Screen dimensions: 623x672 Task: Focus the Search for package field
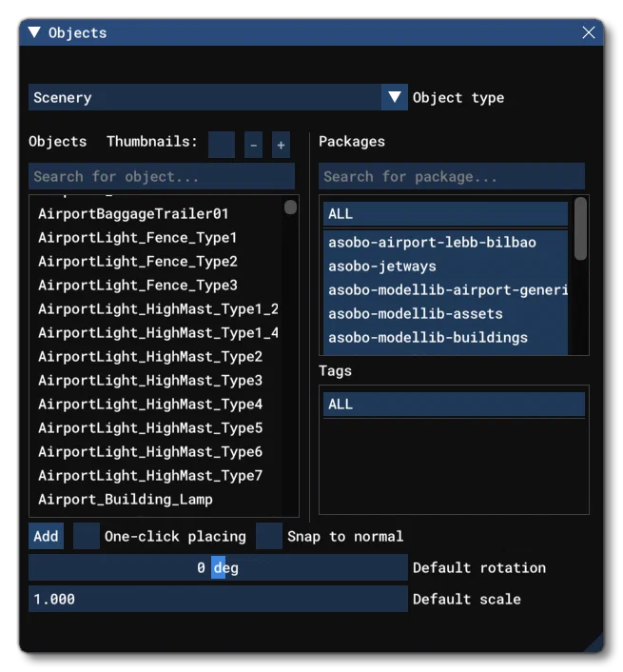click(451, 176)
